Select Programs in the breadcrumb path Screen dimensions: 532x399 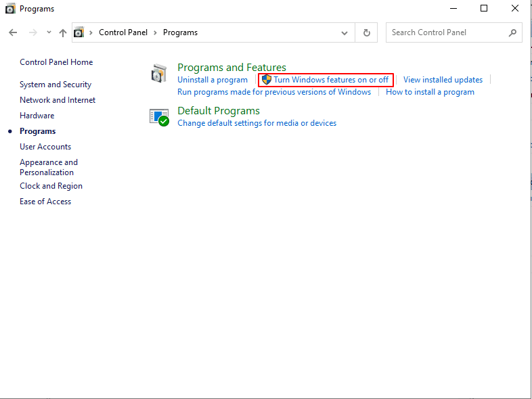[180, 32]
